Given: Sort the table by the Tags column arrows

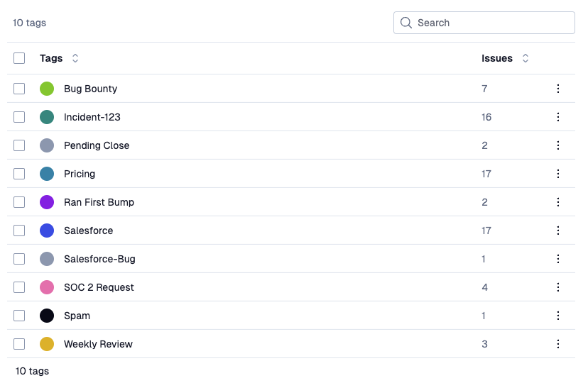Looking at the screenshot, I should point(75,58).
